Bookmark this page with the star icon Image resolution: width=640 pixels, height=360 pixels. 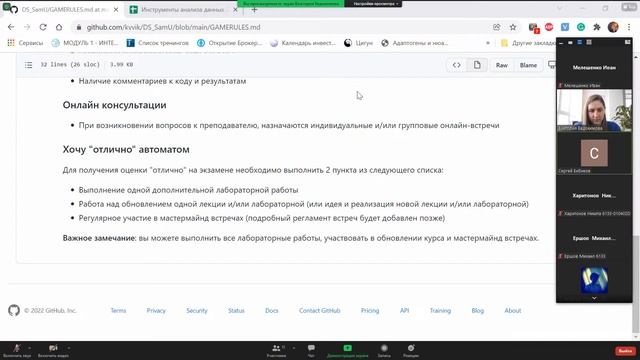click(x=513, y=27)
